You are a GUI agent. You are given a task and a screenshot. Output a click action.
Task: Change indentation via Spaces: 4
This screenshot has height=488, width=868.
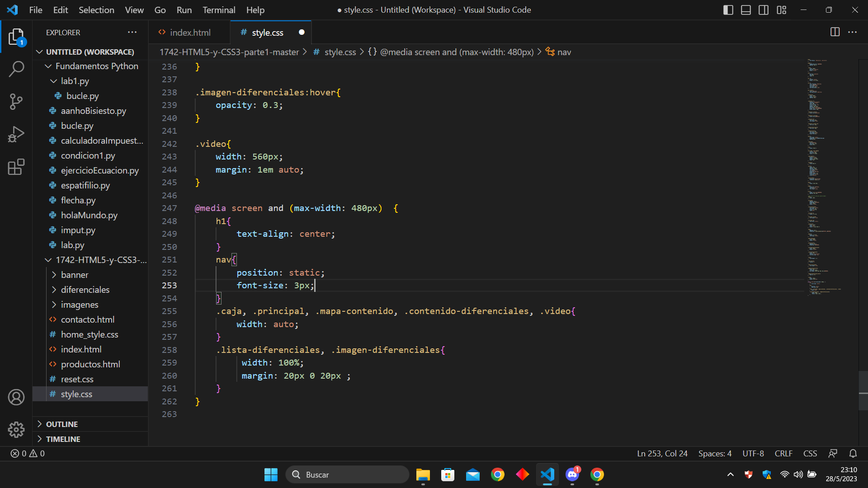point(715,453)
